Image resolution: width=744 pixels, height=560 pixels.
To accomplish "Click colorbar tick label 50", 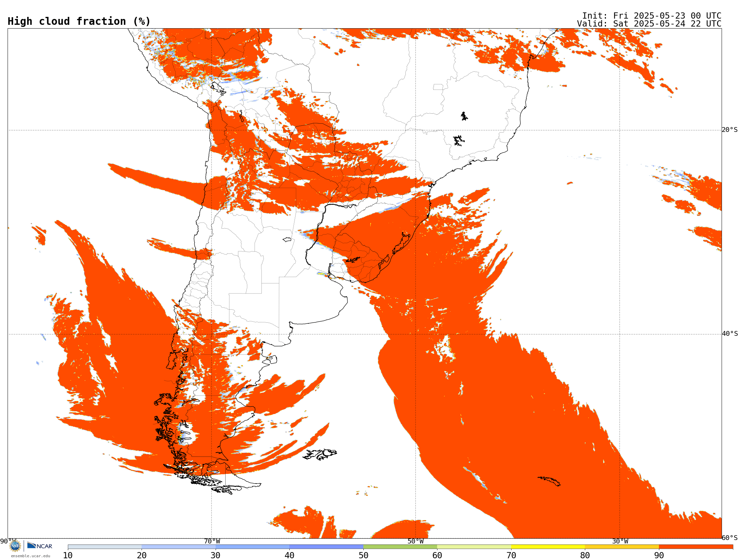I will [x=363, y=556].
